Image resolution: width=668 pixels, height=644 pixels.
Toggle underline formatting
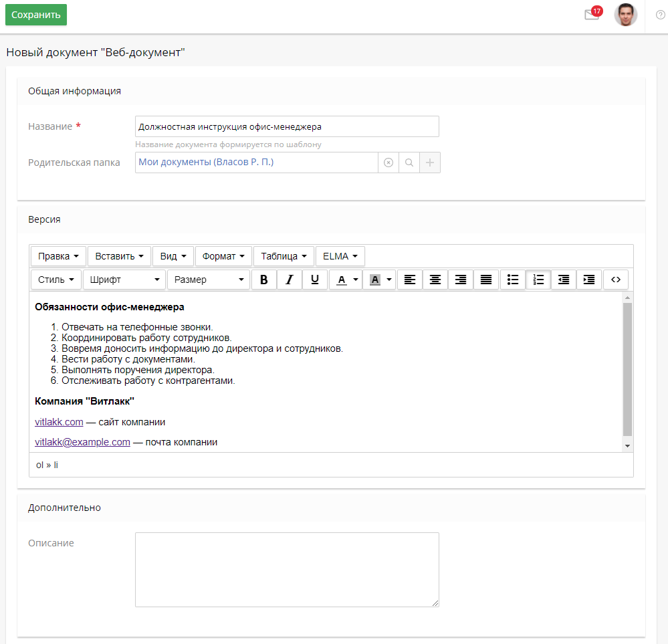(314, 280)
